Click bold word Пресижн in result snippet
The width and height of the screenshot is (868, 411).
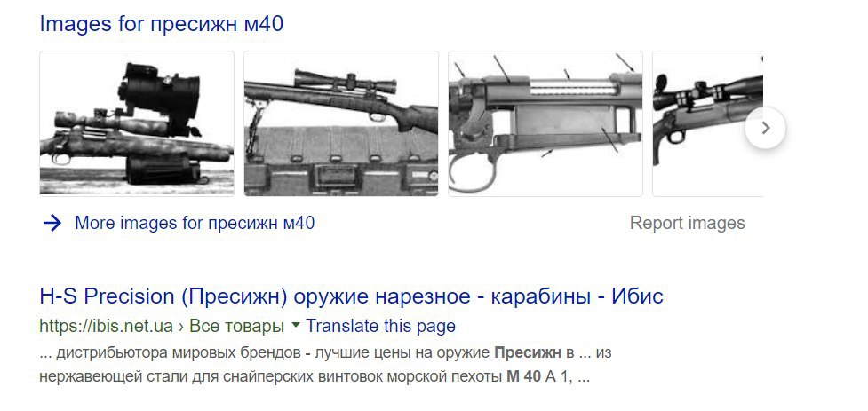(528, 352)
